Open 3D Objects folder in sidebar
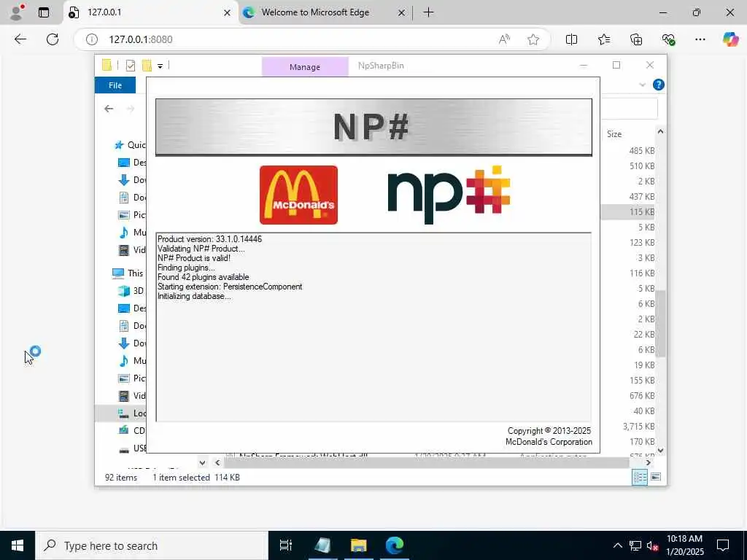 coord(131,290)
